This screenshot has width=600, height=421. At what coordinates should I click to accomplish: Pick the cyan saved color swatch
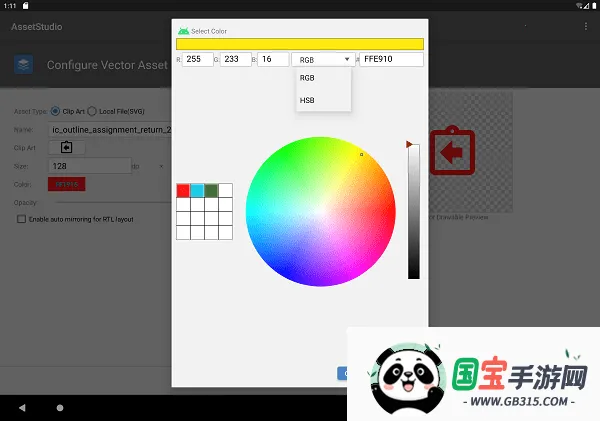(197, 190)
